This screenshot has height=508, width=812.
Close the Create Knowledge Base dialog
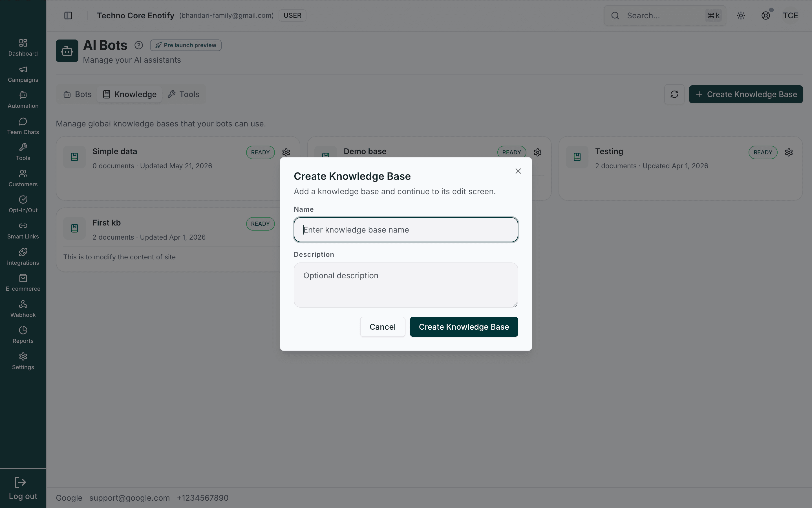(518, 171)
